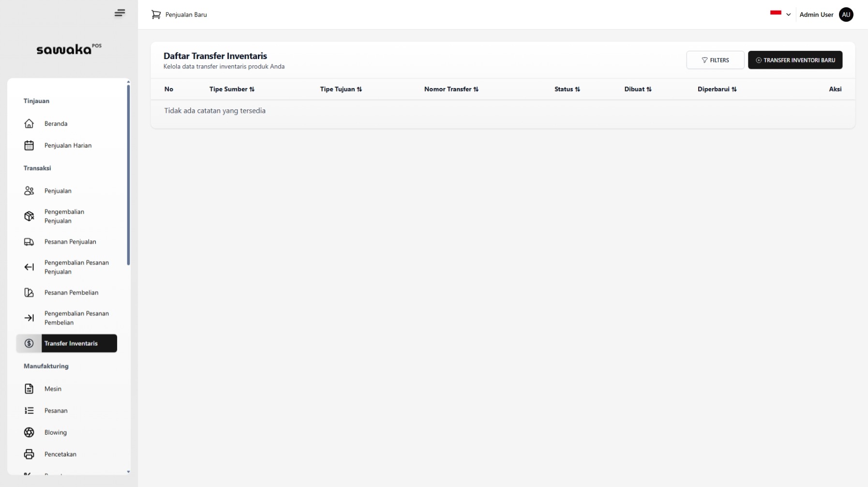The height and width of the screenshot is (487, 868).
Task: Open the language flag dropdown
Action: 780,14
